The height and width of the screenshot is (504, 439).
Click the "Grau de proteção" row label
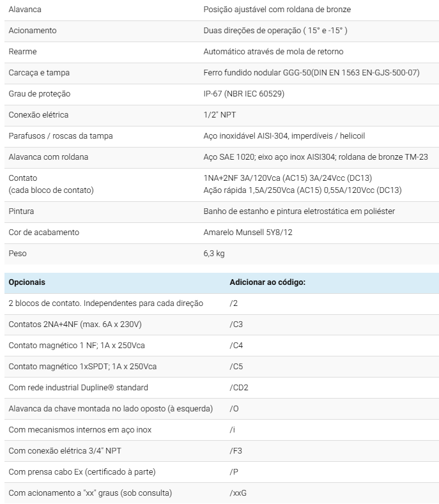39,94
